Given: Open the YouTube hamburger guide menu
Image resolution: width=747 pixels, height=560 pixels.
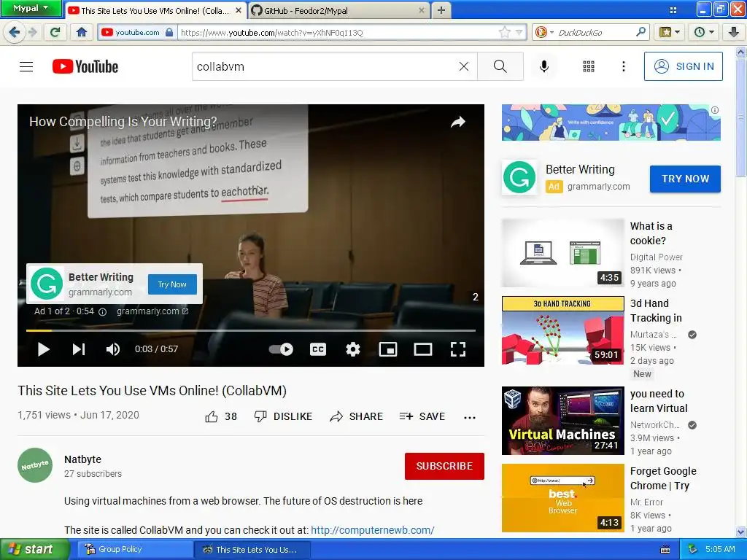Looking at the screenshot, I should [26, 66].
